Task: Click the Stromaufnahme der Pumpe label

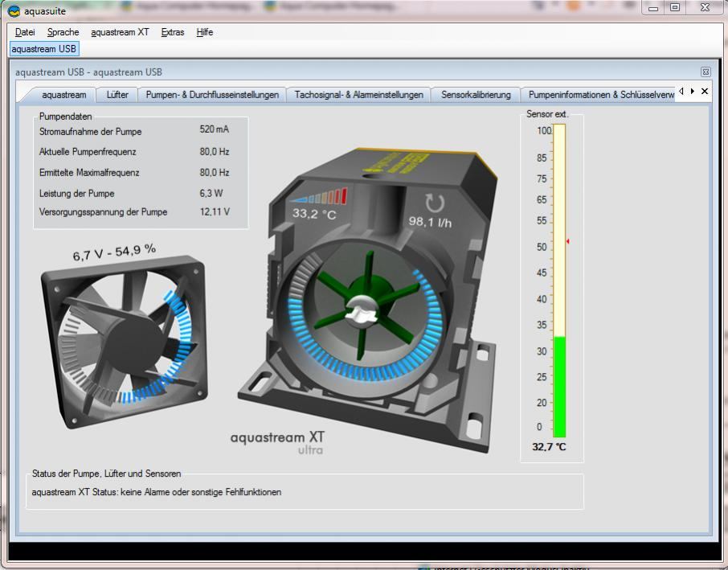Action: tap(91, 132)
